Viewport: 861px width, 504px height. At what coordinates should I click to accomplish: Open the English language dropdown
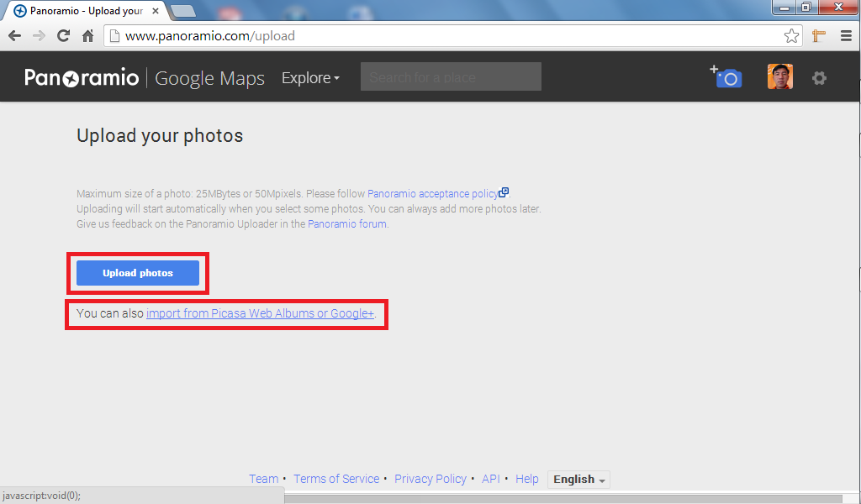tap(578, 480)
